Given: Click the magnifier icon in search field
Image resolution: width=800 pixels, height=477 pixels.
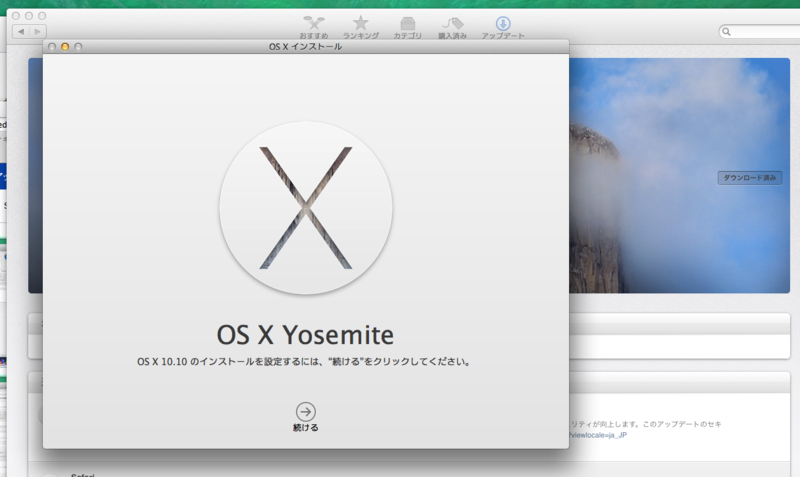Looking at the screenshot, I should [727, 32].
